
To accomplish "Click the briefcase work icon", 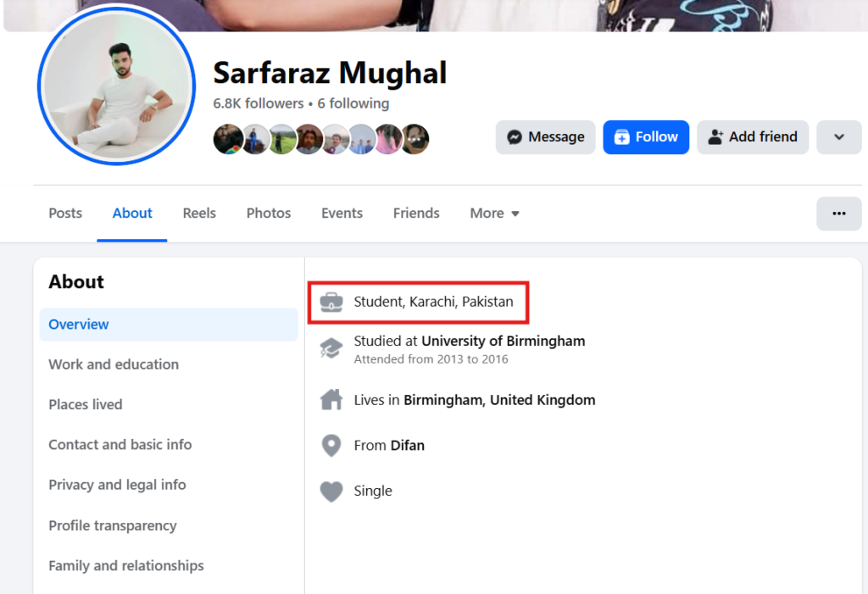I will coord(331,302).
